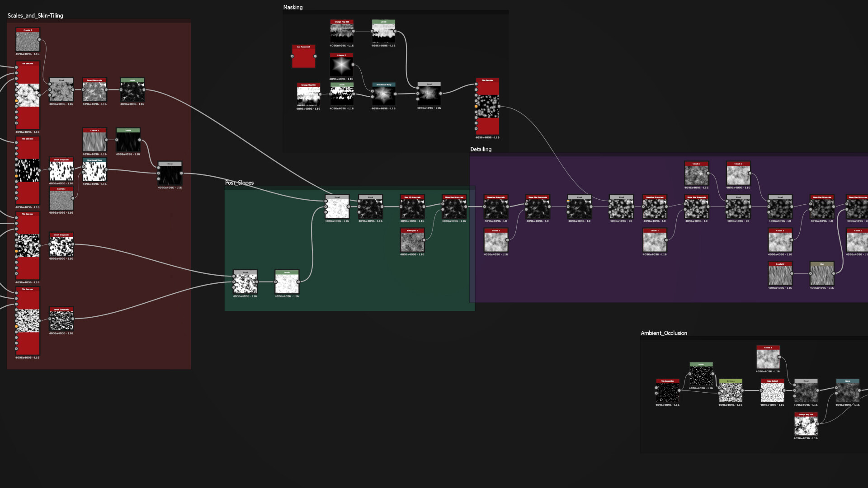Select the Levels node in Post_Slopes frame
This screenshot has width=868, height=488.
287,283
